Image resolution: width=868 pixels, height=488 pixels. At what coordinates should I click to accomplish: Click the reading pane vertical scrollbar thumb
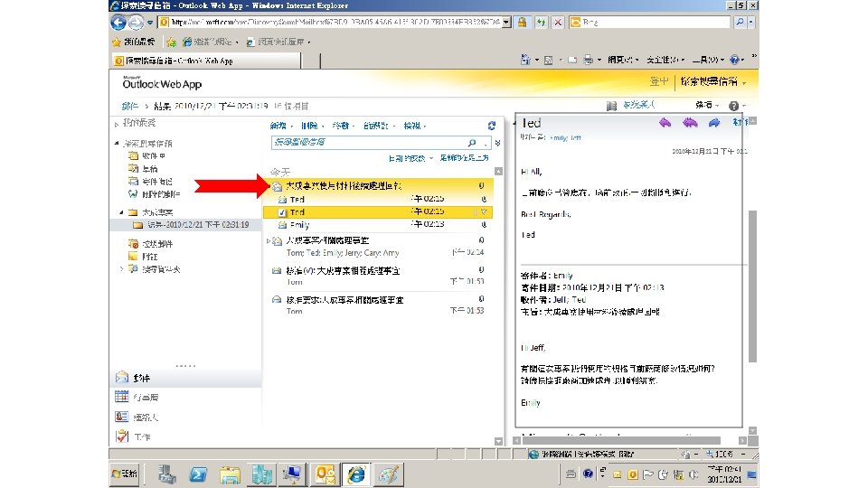point(752,286)
